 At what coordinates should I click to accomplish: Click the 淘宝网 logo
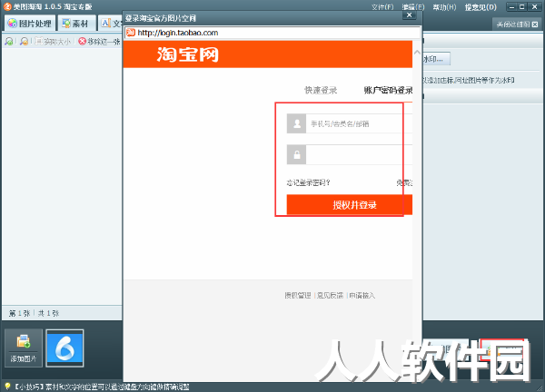(x=188, y=54)
